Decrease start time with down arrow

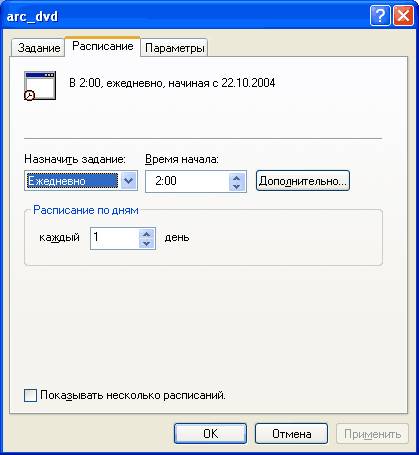[237, 187]
